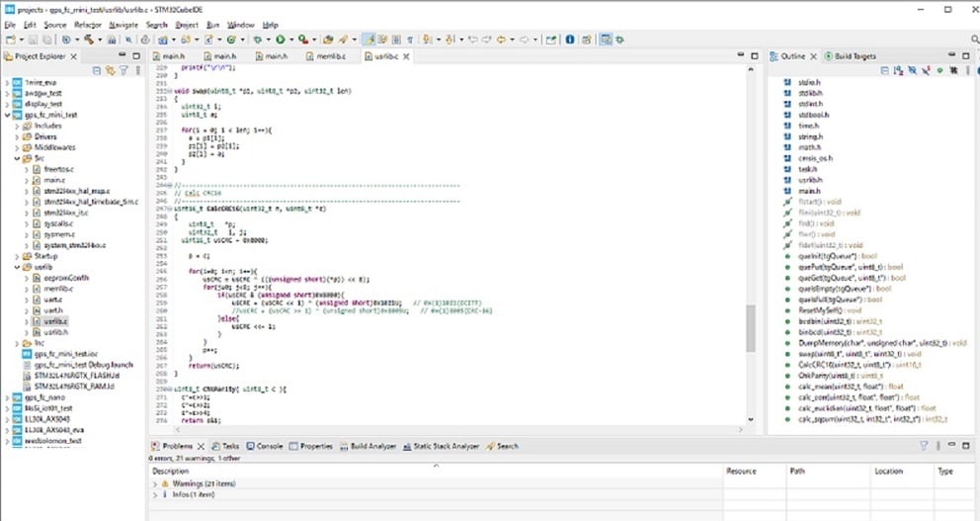Expand Warnings (21 items) in Problems
The height and width of the screenshot is (521, 980).
click(x=155, y=483)
